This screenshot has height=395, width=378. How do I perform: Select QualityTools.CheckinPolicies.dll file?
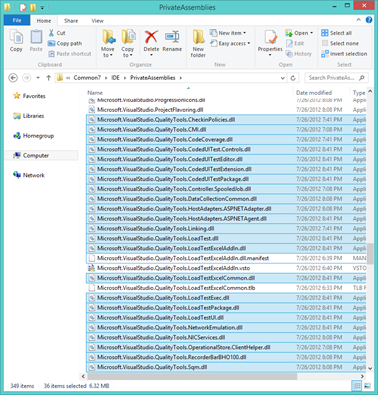pos(226,120)
